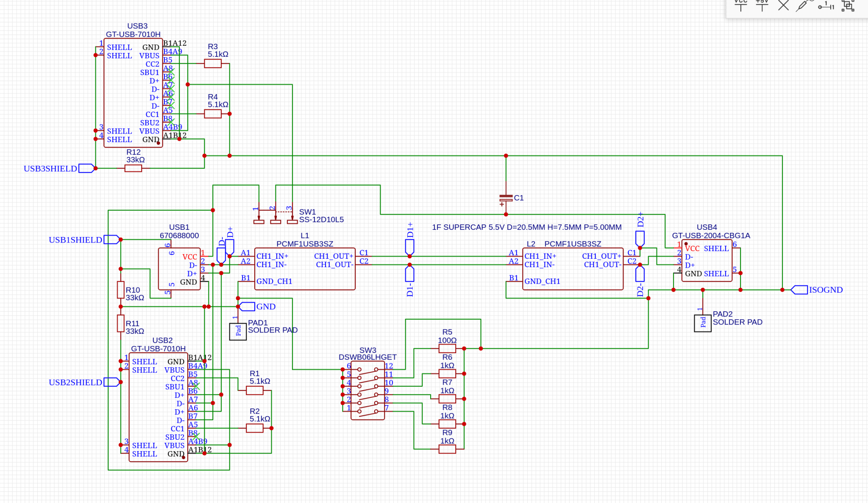868x503 pixels.
Task: Click the 100Ω value under R5
Action: [x=447, y=341]
